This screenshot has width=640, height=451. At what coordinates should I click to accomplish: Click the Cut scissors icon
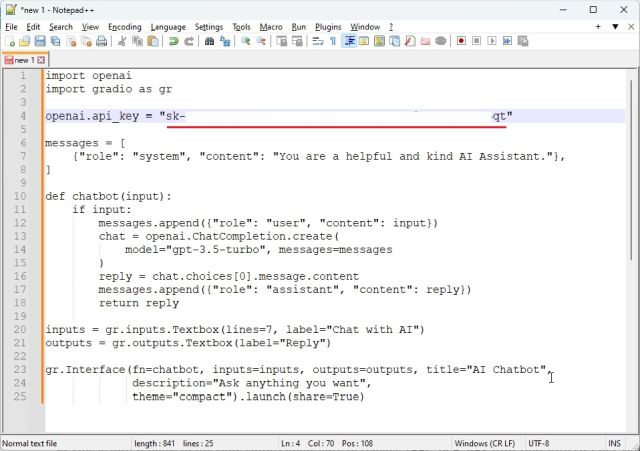pyautogui.click(x=121, y=41)
